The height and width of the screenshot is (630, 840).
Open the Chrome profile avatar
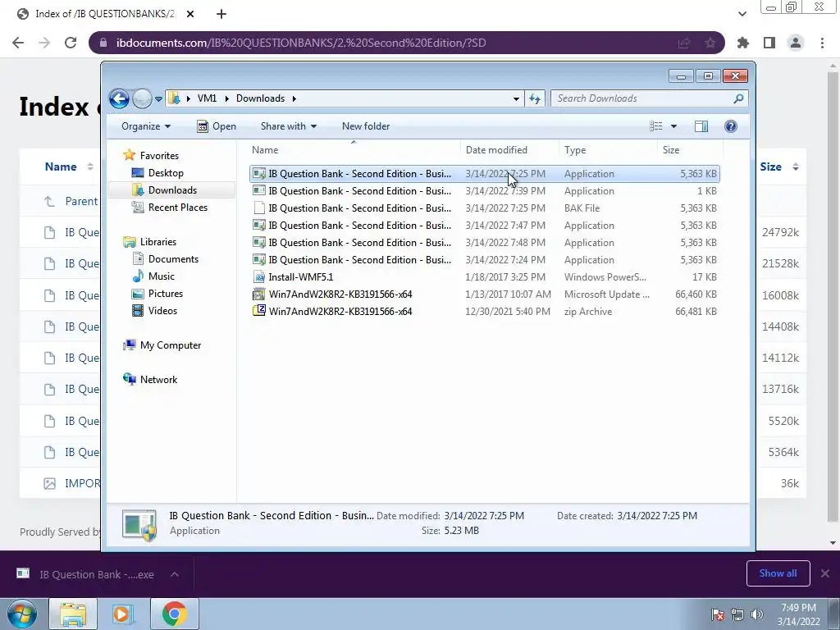pyautogui.click(x=796, y=43)
